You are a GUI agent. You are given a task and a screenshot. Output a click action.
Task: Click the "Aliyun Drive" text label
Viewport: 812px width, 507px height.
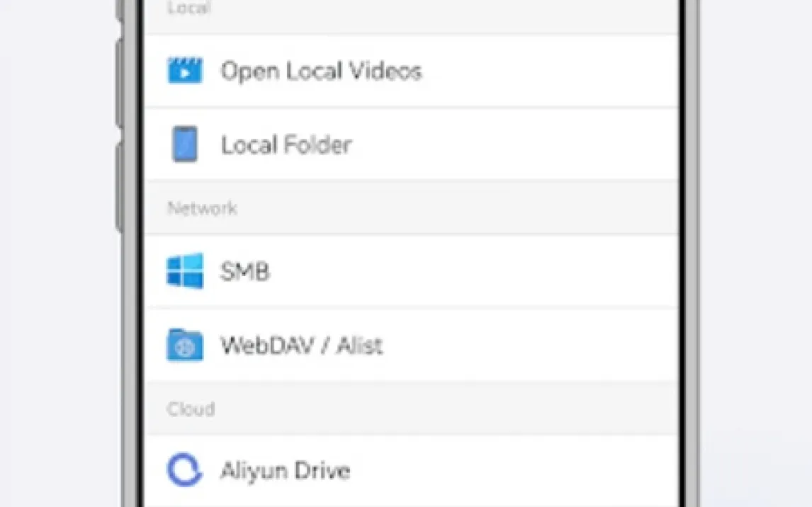(285, 471)
